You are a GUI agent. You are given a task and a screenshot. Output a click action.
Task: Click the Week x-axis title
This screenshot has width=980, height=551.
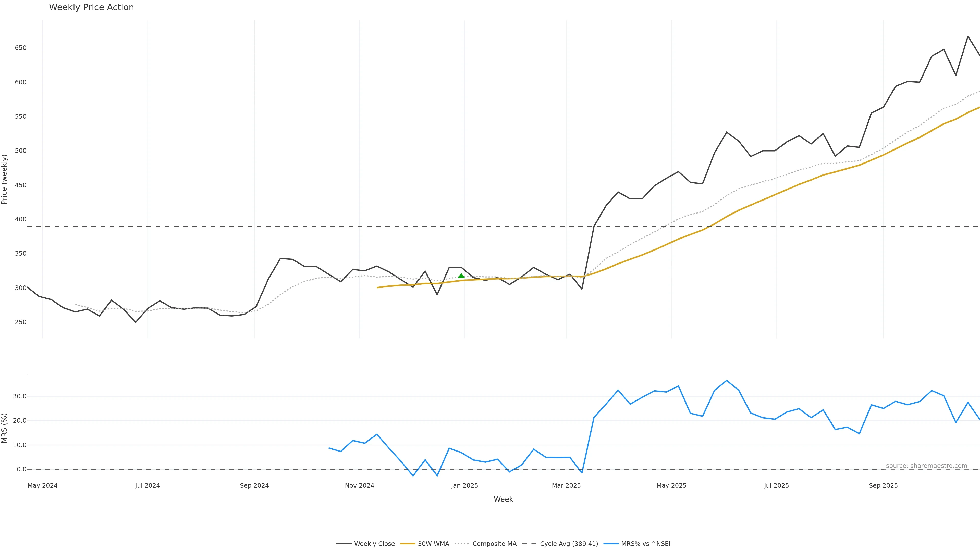(x=503, y=499)
